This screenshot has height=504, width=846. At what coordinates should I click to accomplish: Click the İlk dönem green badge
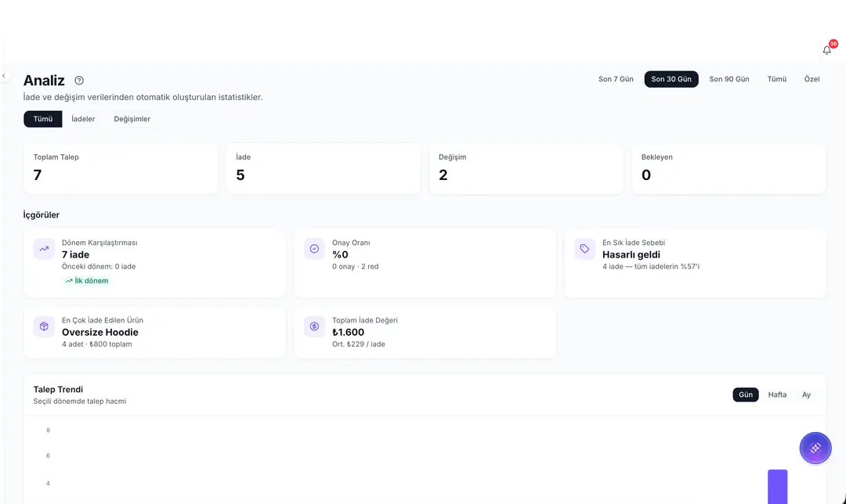(86, 281)
